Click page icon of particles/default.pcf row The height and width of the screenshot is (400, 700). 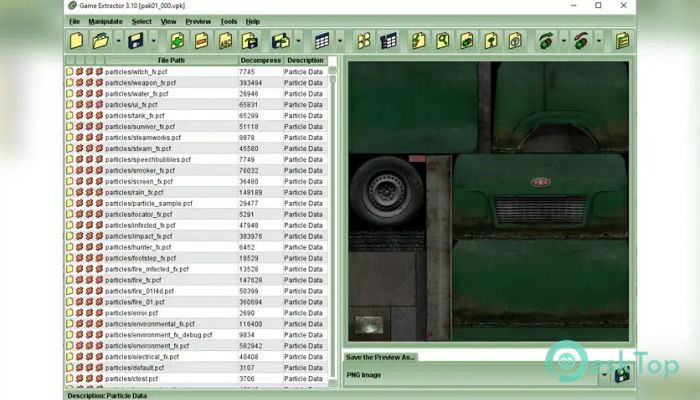[x=70, y=367]
